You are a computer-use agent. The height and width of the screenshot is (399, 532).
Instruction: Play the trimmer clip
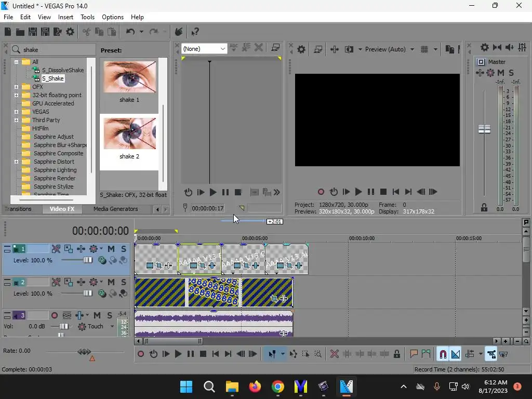click(x=212, y=192)
